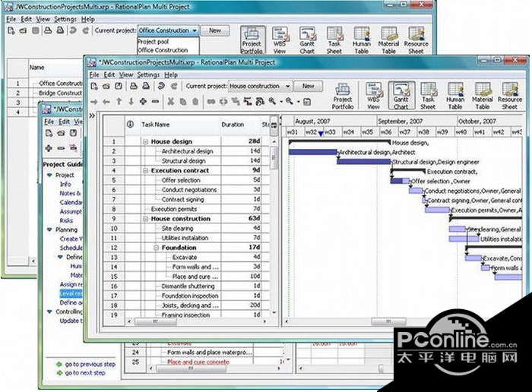
Task: Click go to previous step link
Action: coord(90,364)
